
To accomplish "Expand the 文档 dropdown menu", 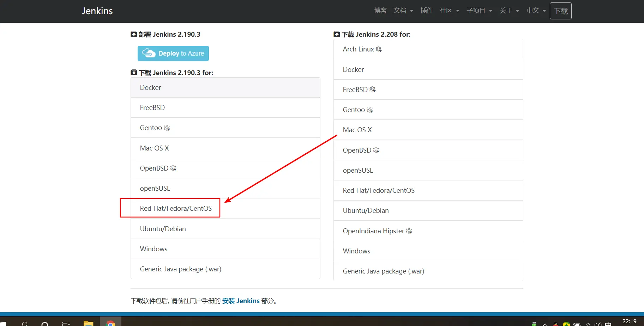I will [x=403, y=11].
